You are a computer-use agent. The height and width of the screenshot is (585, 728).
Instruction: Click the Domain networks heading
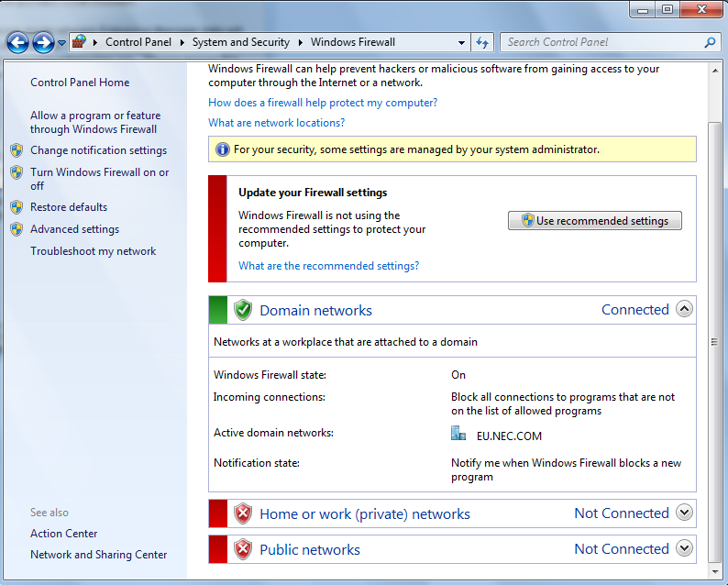(315, 310)
